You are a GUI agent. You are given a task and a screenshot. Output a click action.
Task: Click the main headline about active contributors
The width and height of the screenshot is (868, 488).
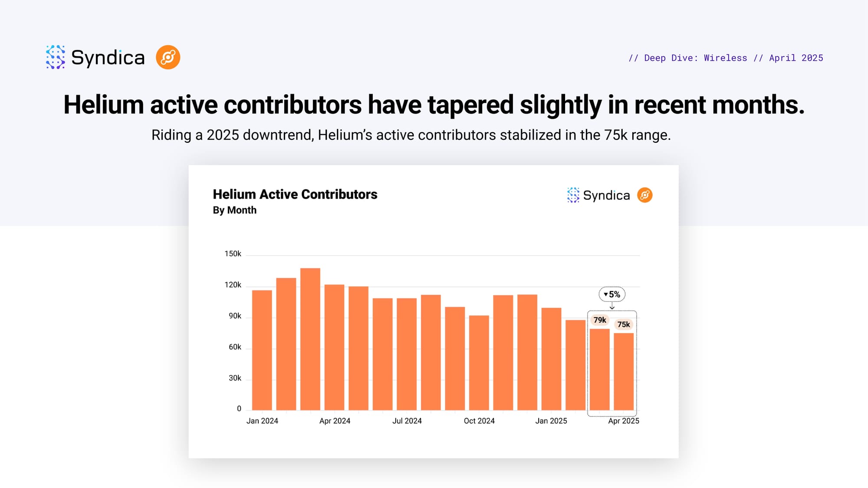point(434,105)
